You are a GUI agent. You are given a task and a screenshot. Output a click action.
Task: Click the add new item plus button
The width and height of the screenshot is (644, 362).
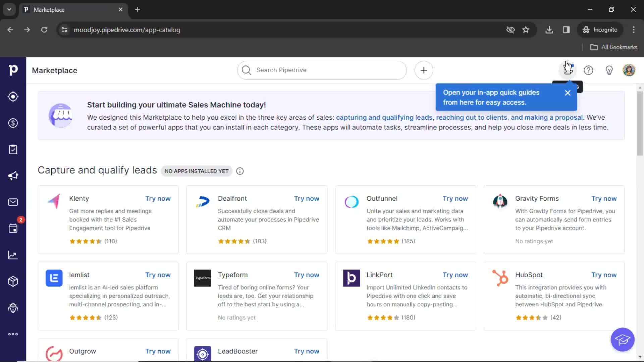[x=424, y=70]
